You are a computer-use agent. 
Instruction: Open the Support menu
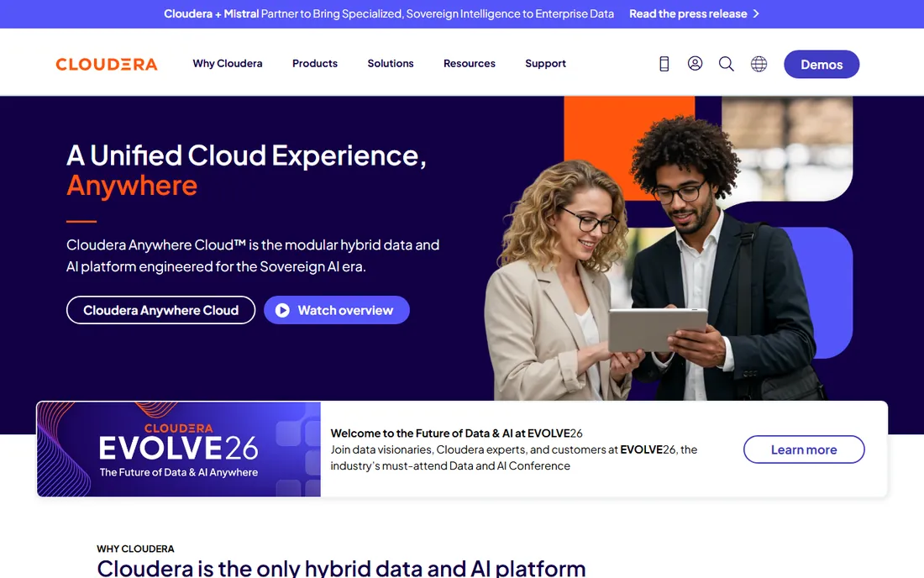click(x=545, y=63)
